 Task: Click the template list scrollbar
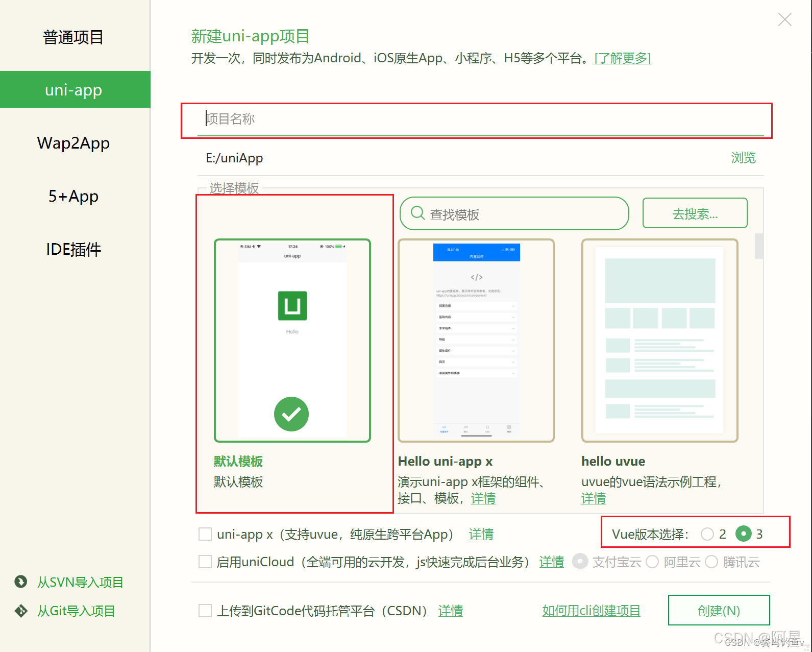pyautogui.click(x=759, y=246)
